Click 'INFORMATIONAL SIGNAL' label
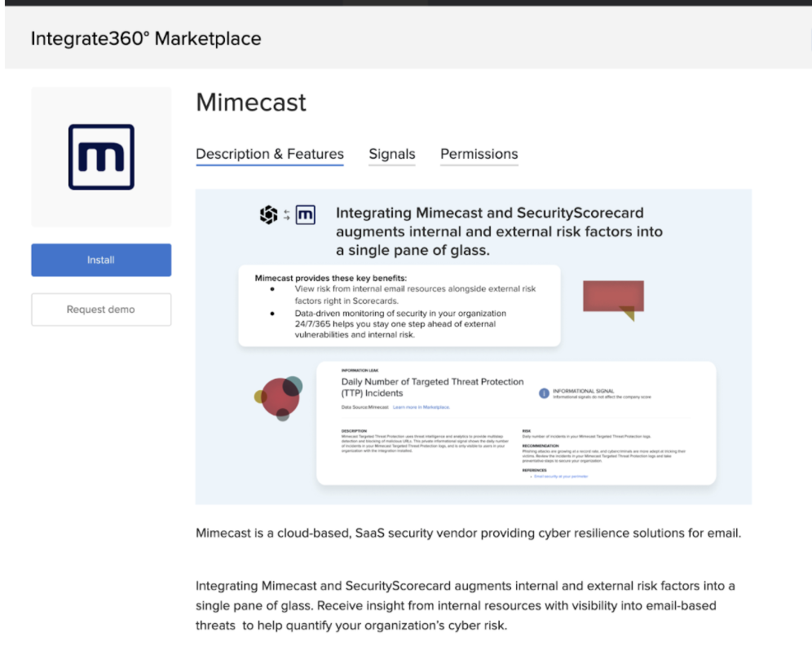This screenshot has height=655, width=812. (583, 391)
